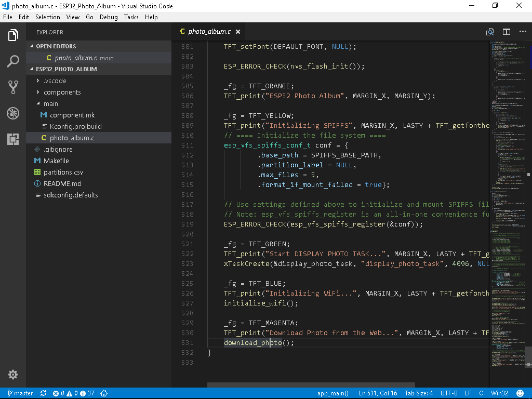Image resolution: width=532 pixels, height=399 pixels.
Task: Select photo_album.c under Open Editors
Action: tap(99, 58)
